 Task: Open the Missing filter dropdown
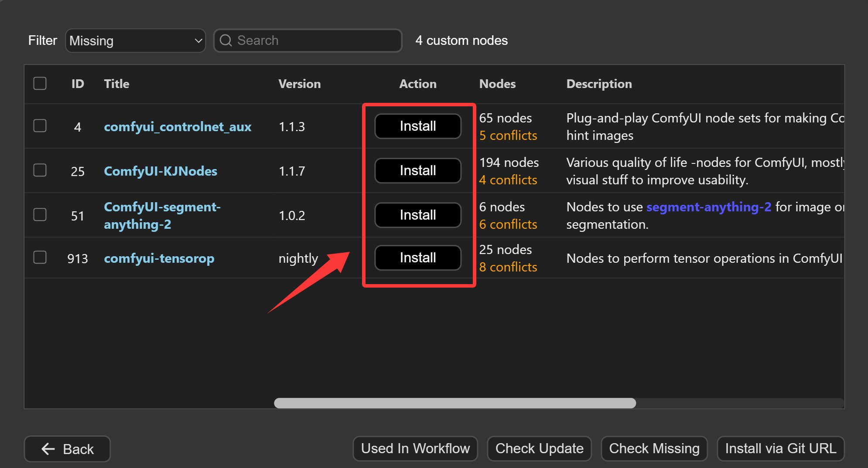tap(135, 41)
